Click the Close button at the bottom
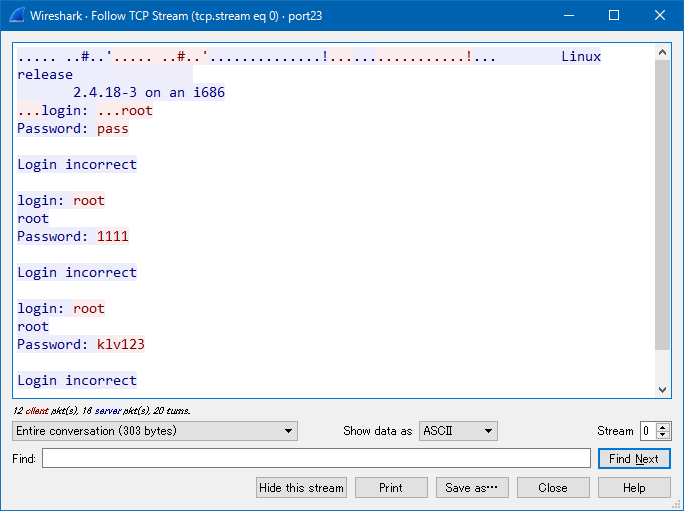The height and width of the screenshot is (511, 684). (553, 488)
